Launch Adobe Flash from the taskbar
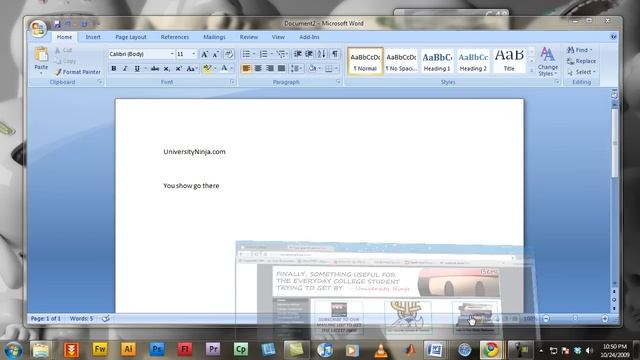The height and width of the screenshot is (360, 640). (x=184, y=350)
